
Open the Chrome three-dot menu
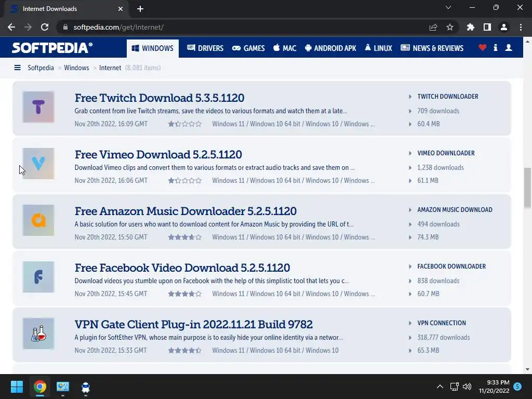[521, 27]
